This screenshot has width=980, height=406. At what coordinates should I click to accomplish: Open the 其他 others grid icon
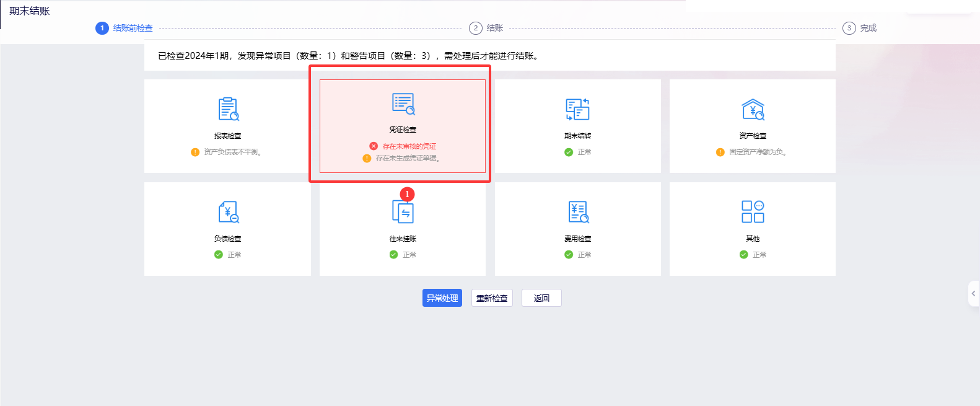(x=753, y=211)
